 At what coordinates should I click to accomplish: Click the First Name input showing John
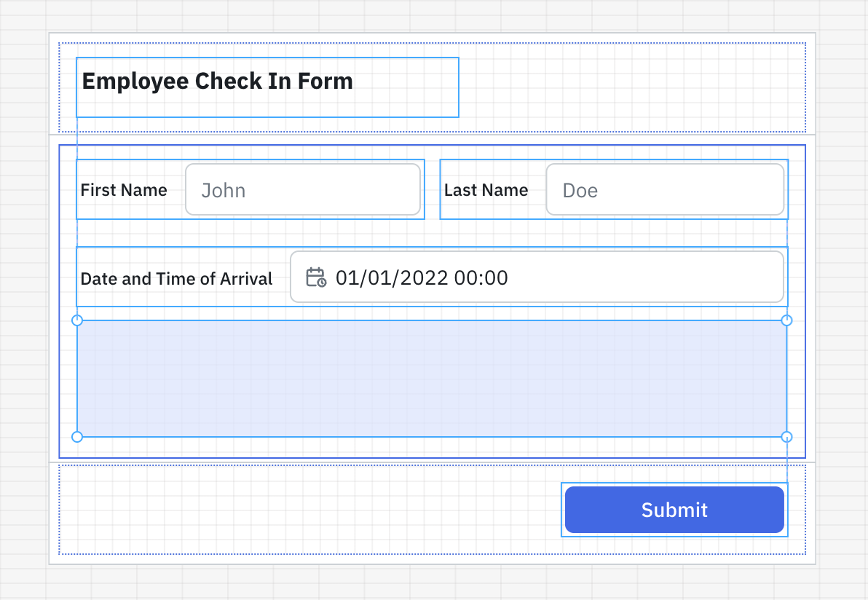click(x=303, y=189)
